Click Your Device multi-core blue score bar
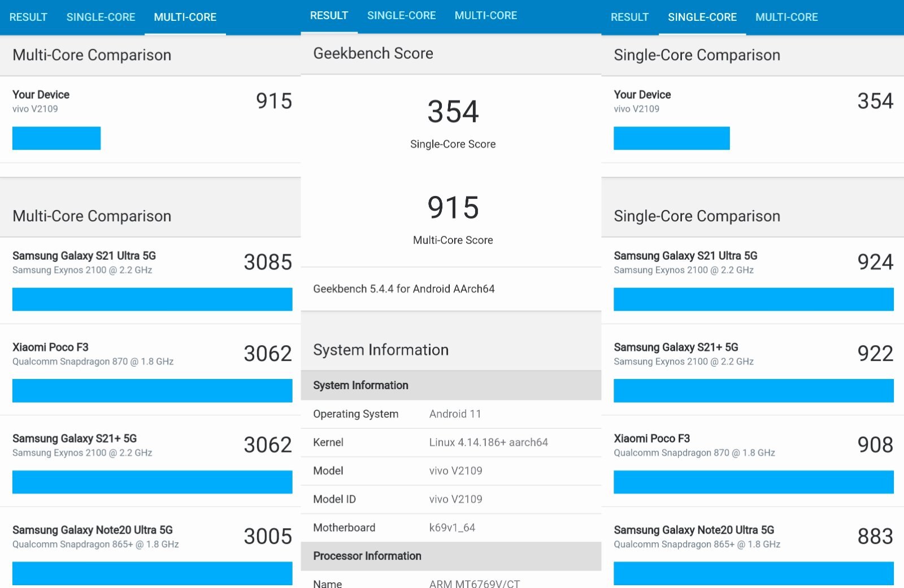 (x=56, y=138)
